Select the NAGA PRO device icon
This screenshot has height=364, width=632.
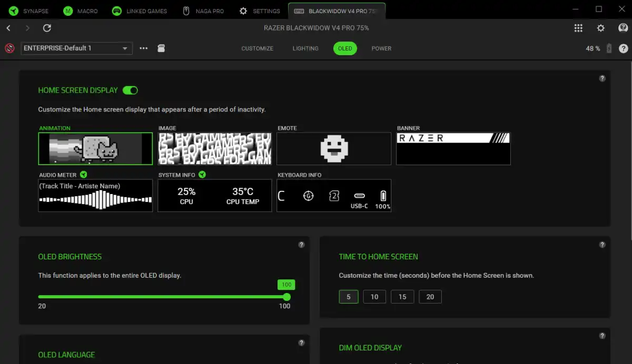pos(185,11)
